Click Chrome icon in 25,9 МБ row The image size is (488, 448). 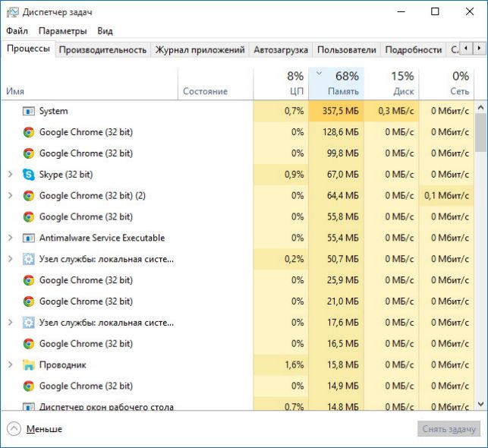click(29, 280)
